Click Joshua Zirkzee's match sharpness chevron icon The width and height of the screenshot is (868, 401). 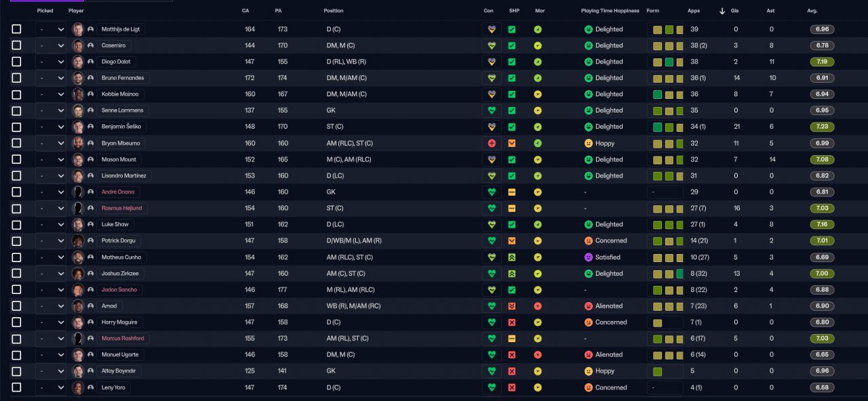(512, 274)
